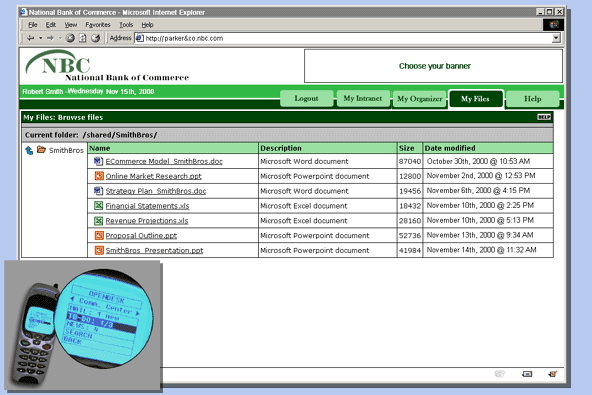Click the address field with parker&co.nbc.com URL
This screenshot has height=395, width=592.
pyautogui.click(x=348, y=38)
